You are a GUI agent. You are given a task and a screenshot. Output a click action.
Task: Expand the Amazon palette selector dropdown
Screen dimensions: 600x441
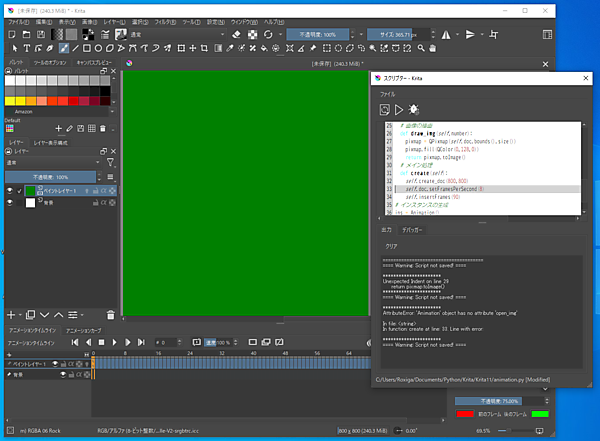[x=60, y=112]
